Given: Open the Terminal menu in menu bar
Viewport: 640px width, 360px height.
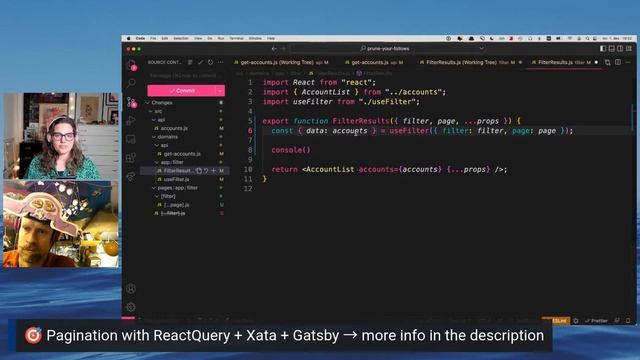Looking at the screenshot, I should pos(236,38).
